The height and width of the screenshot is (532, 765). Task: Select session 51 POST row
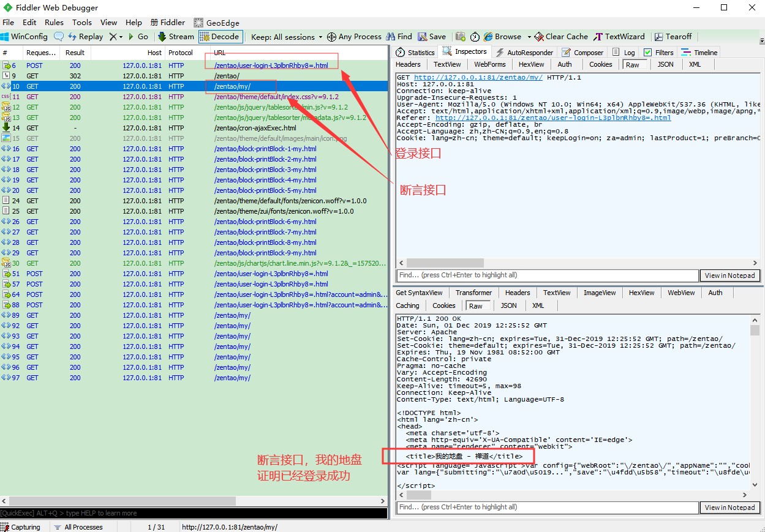[194, 274]
